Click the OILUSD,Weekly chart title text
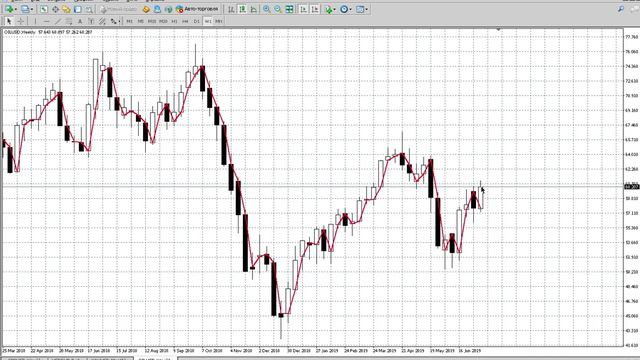 tap(20, 32)
